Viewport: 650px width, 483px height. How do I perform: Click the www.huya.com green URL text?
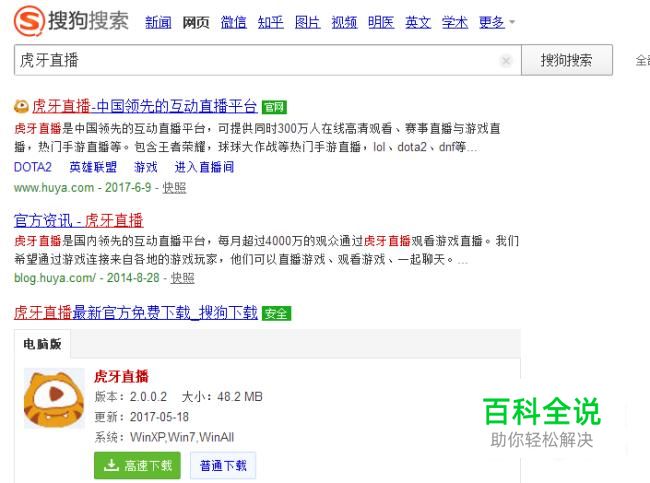(x=54, y=188)
